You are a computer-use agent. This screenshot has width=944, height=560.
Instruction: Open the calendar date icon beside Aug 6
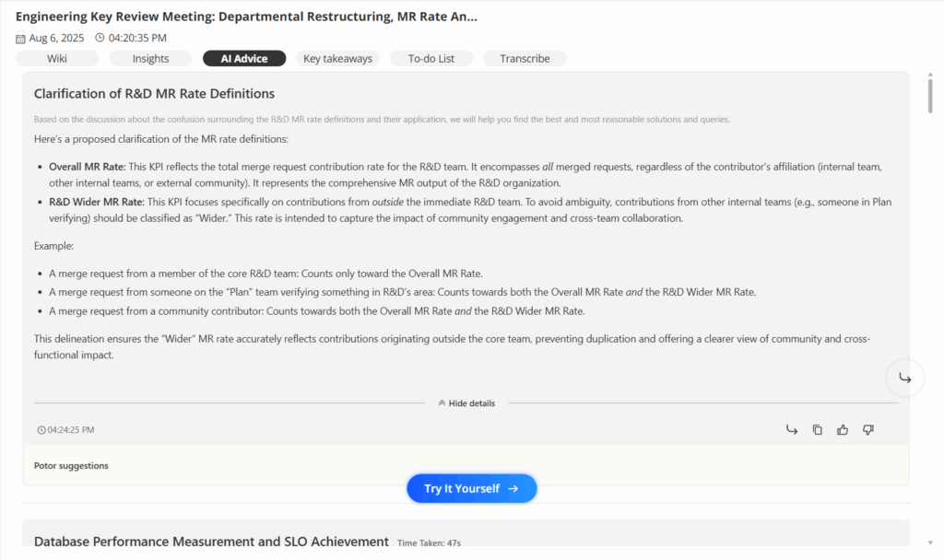pyautogui.click(x=19, y=38)
